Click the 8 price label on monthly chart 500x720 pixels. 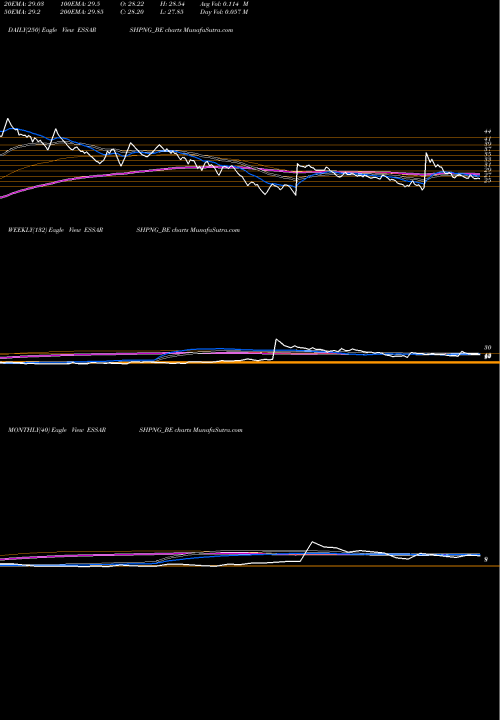click(x=486, y=559)
